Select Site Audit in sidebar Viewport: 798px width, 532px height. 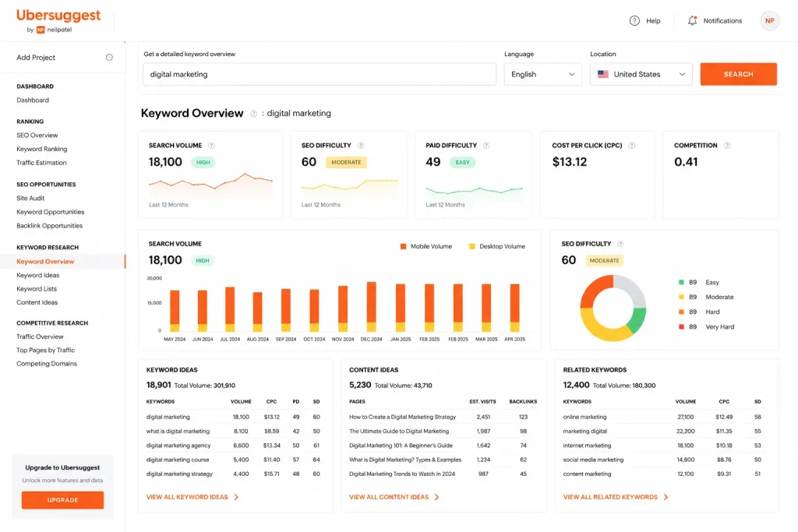pos(30,199)
